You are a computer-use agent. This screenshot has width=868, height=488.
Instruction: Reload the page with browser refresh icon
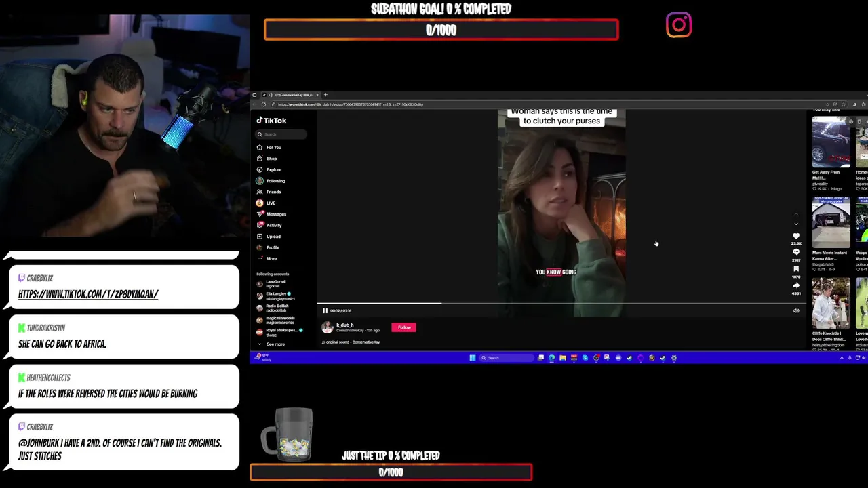(264, 104)
